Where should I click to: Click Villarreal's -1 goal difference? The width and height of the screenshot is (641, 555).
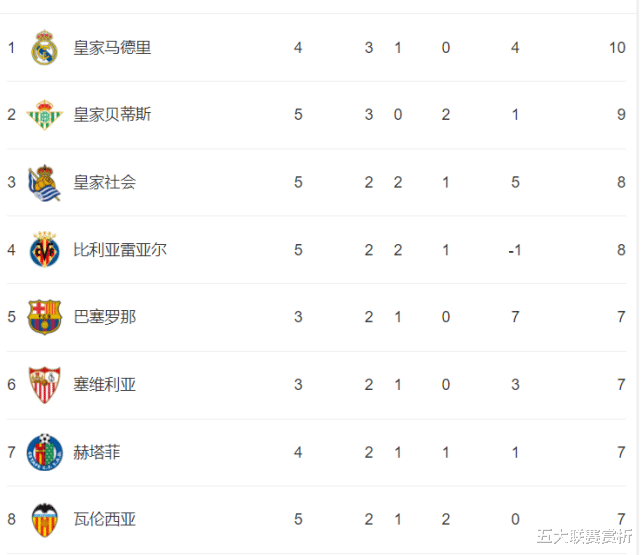point(514,250)
